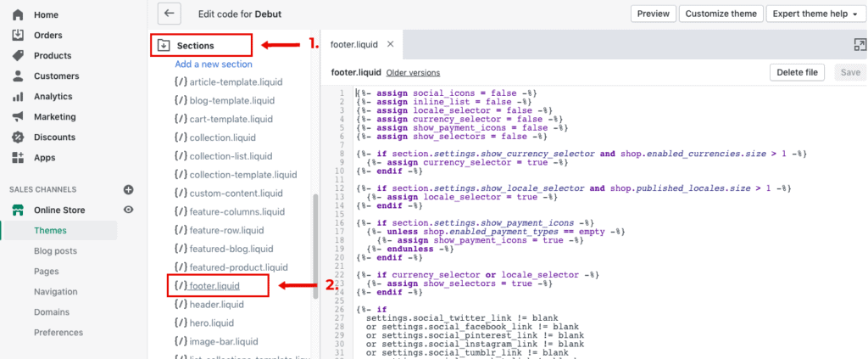Click the Analytics bar chart icon
Screen dimensions: 868x359
[x=18, y=97]
